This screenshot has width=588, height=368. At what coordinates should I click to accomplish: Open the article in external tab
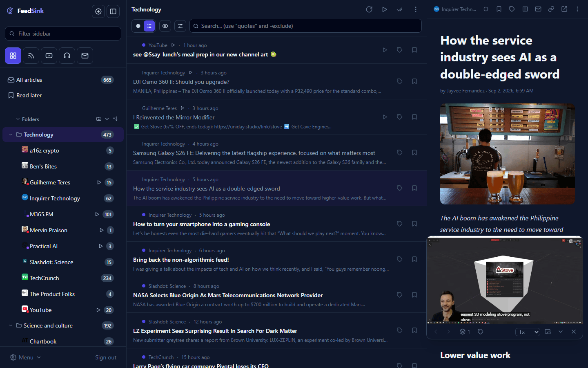pyautogui.click(x=564, y=9)
